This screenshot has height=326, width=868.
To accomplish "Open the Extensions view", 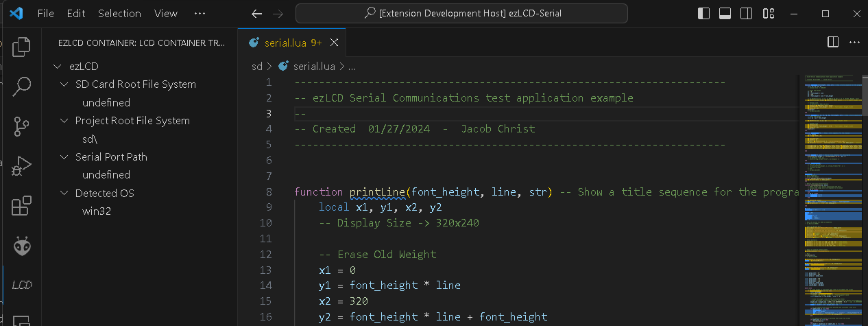I will click(22, 206).
